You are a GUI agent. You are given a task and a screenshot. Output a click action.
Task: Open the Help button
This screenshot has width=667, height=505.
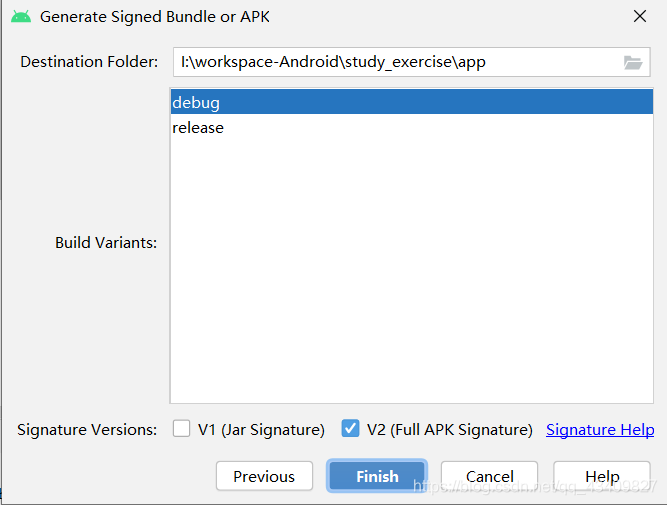coord(602,476)
